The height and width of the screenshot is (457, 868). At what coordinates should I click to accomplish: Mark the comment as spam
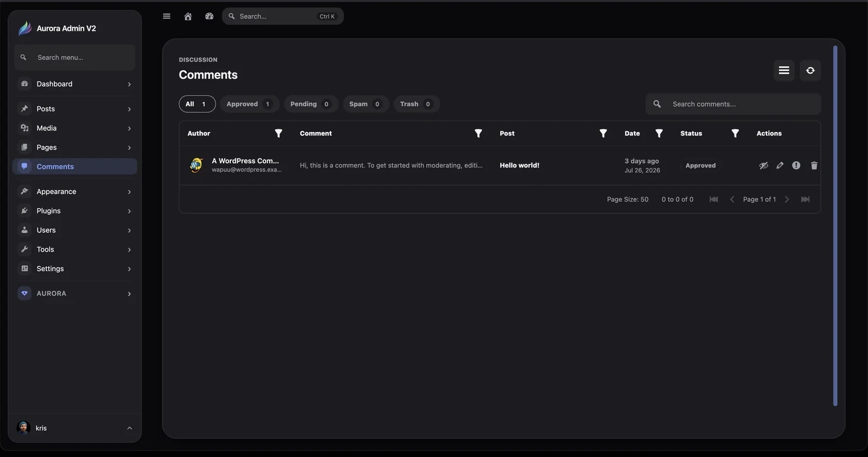click(x=796, y=165)
